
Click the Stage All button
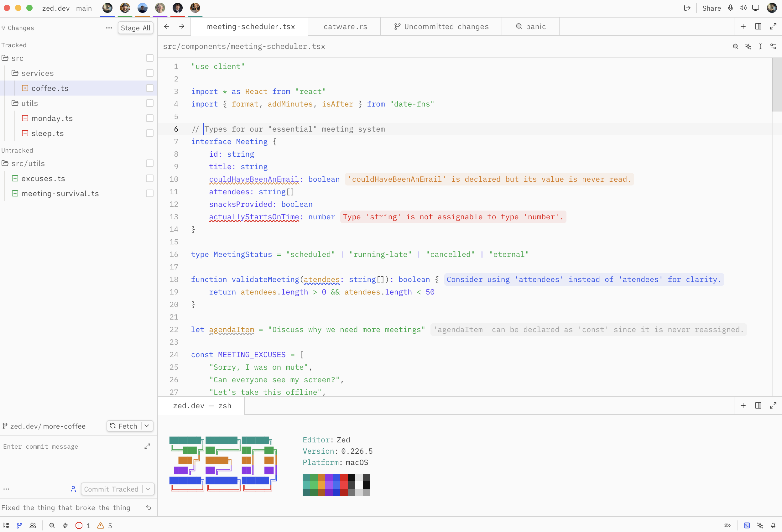(135, 28)
